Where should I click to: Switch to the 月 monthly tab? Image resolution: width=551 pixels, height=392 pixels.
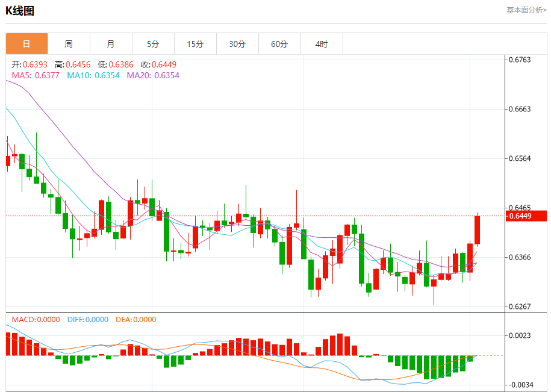(x=111, y=44)
